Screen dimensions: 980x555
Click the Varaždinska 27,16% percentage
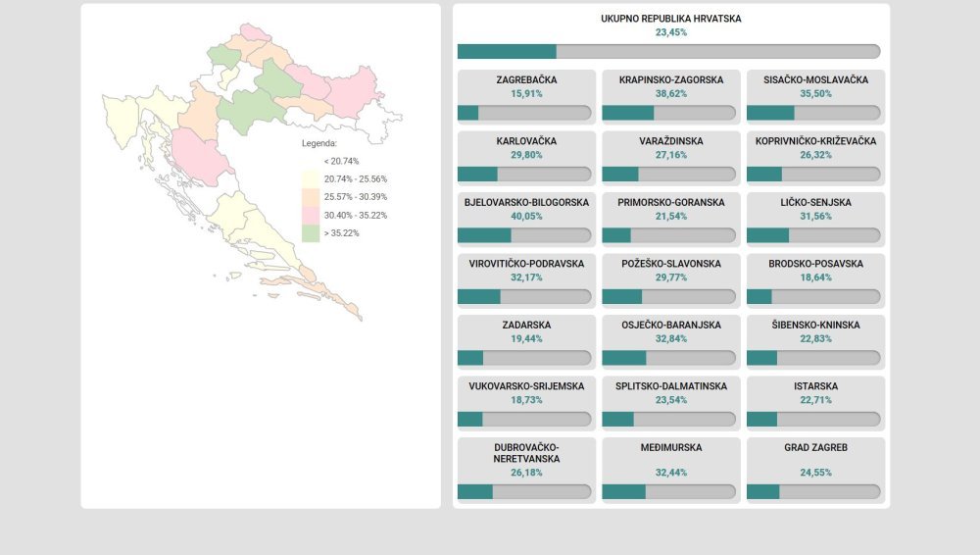tap(671, 155)
